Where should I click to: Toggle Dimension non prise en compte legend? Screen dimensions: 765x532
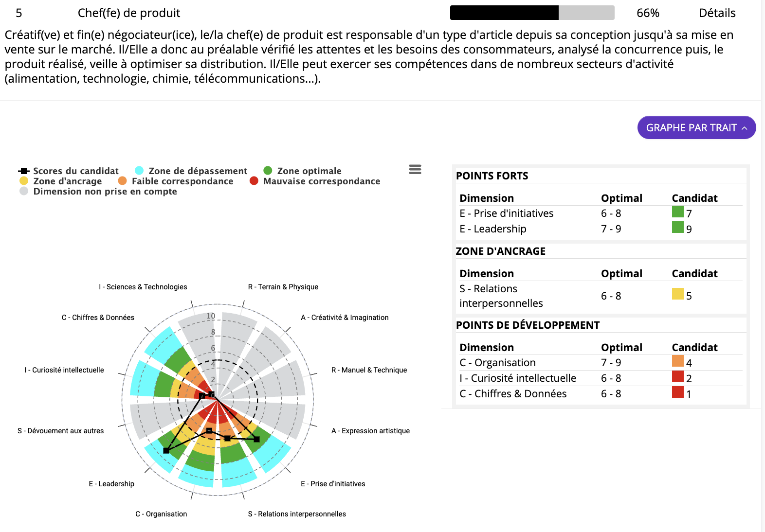point(98,191)
